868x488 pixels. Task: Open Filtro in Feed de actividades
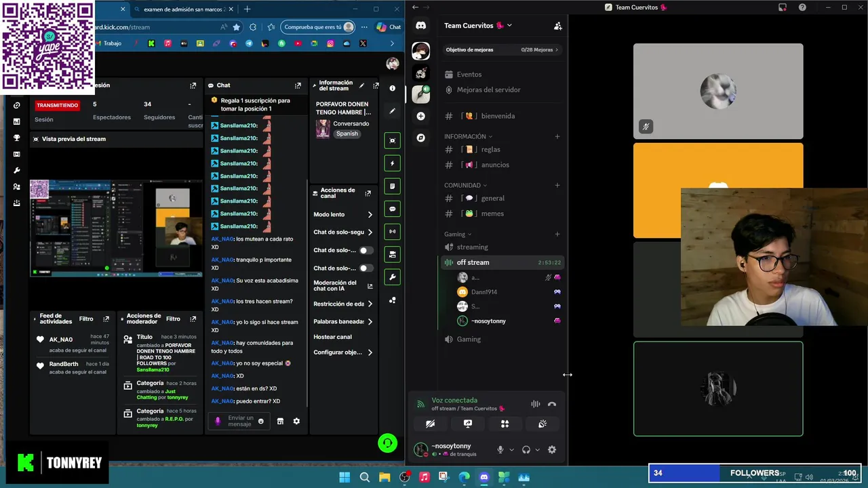click(86, 319)
